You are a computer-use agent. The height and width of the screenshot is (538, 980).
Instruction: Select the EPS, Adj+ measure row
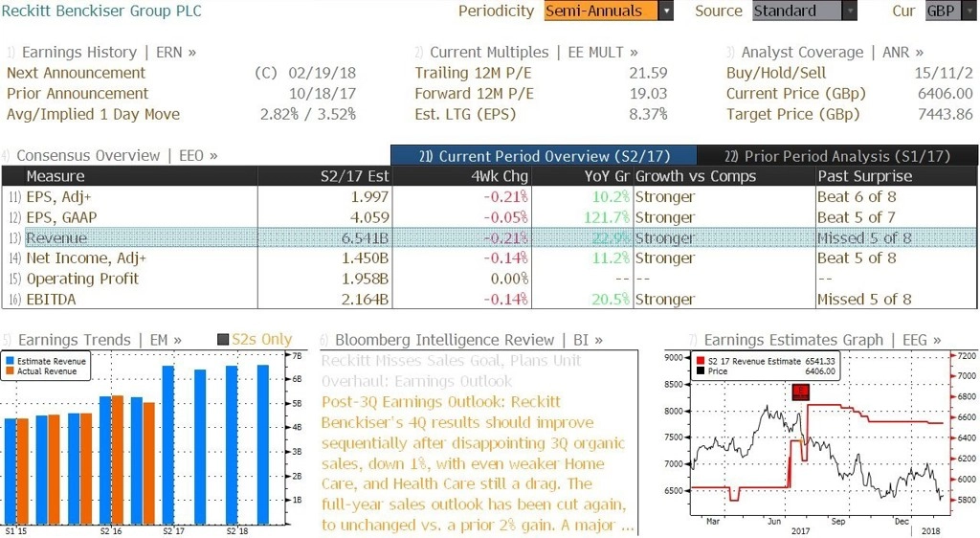489,197
